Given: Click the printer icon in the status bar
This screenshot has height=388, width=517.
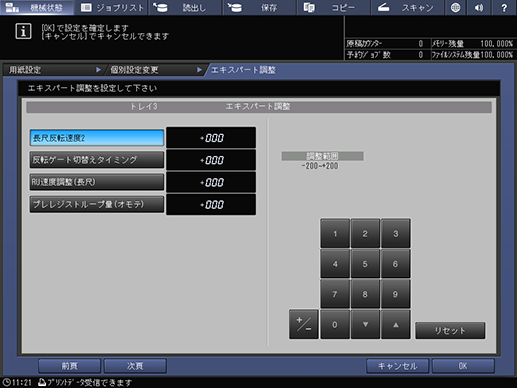Looking at the screenshot, I should pyautogui.click(x=42, y=382).
